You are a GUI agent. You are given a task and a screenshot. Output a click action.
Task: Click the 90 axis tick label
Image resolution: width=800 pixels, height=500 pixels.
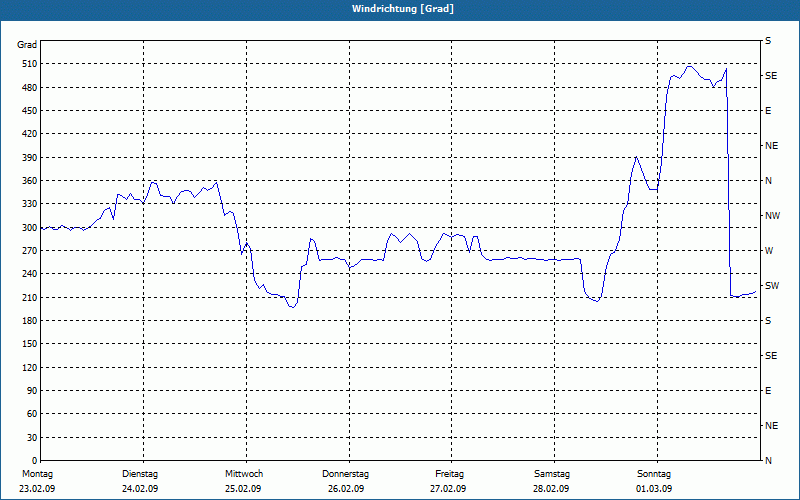[32, 390]
